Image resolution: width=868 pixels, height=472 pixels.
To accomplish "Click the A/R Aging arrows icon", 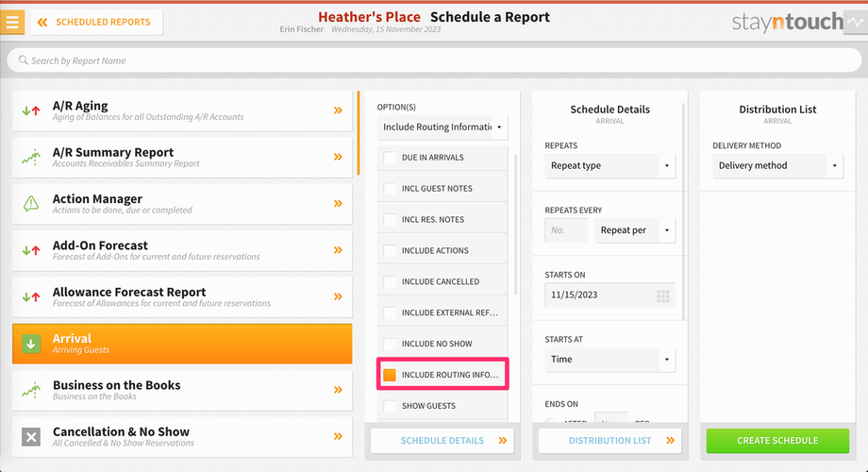I will pos(31,110).
